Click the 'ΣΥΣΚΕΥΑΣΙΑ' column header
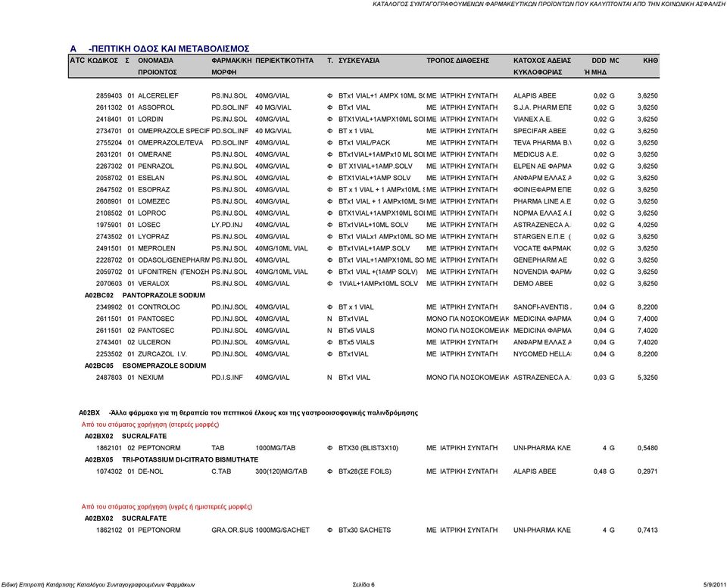Image resolution: width=727 pixels, height=588 pixels. [359, 61]
